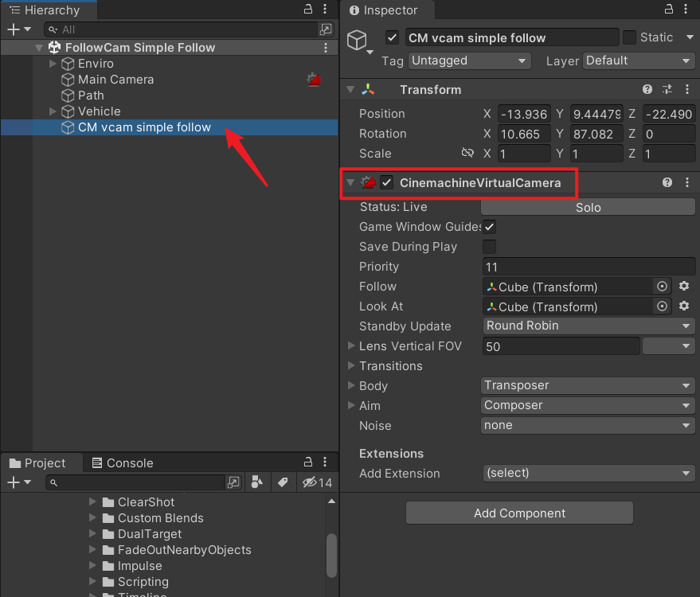Toggle Scale constrained proportions link icon
Screen dimensions: 700x597
(467, 153)
